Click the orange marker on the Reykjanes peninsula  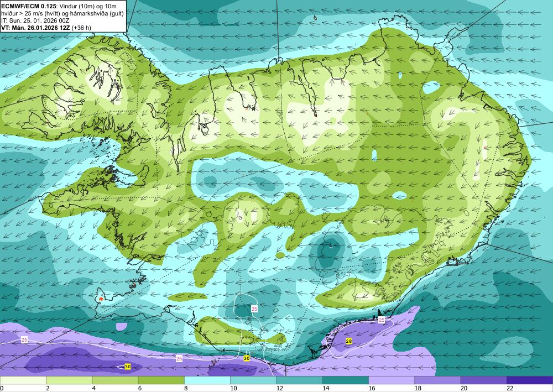tap(101, 299)
